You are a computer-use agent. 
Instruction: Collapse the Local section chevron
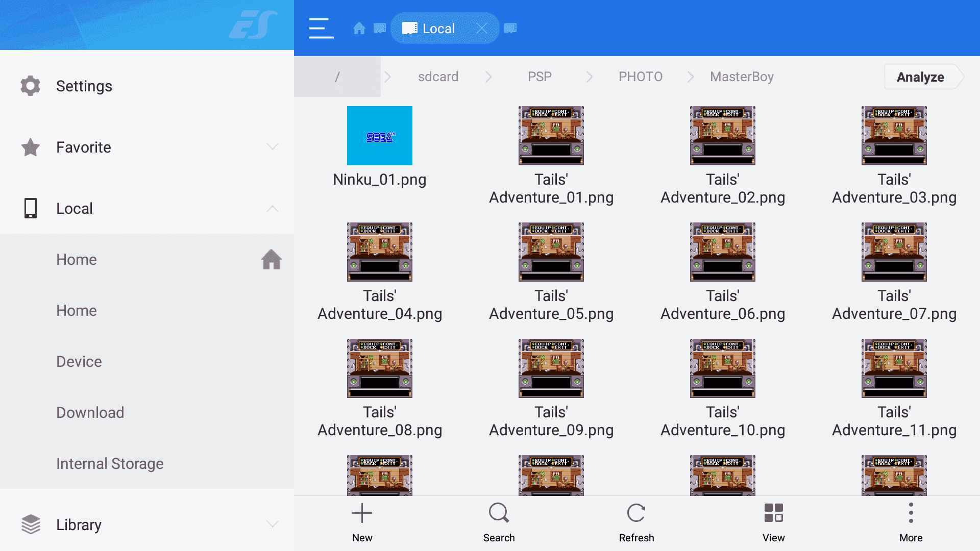tap(273, 208)
